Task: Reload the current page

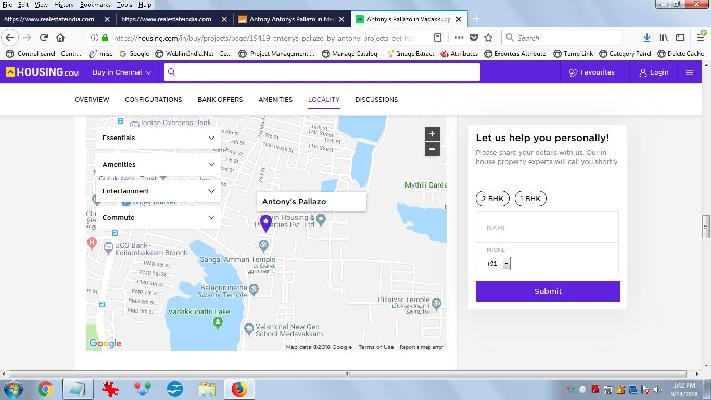Action: [x=44, y=38]
